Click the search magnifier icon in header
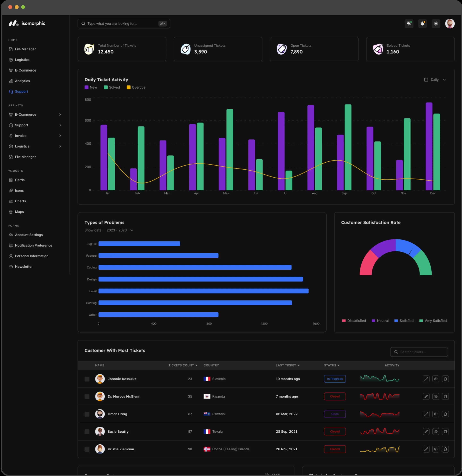 click(x=83, y=24)
